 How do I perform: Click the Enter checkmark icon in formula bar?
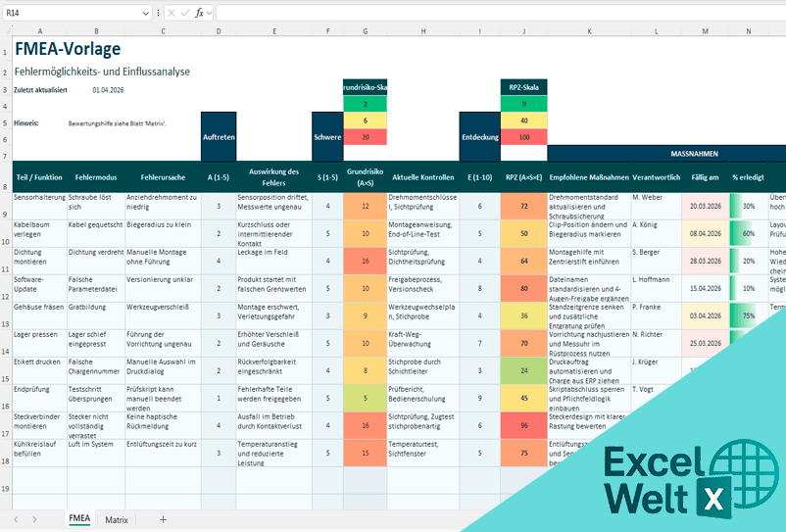pyautogui.click(x=185, y=13)
